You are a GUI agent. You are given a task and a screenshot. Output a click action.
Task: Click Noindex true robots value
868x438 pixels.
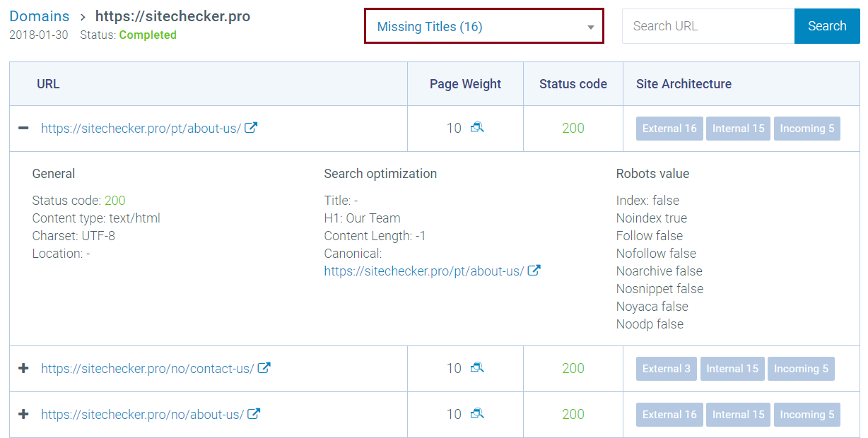(652, 218)
